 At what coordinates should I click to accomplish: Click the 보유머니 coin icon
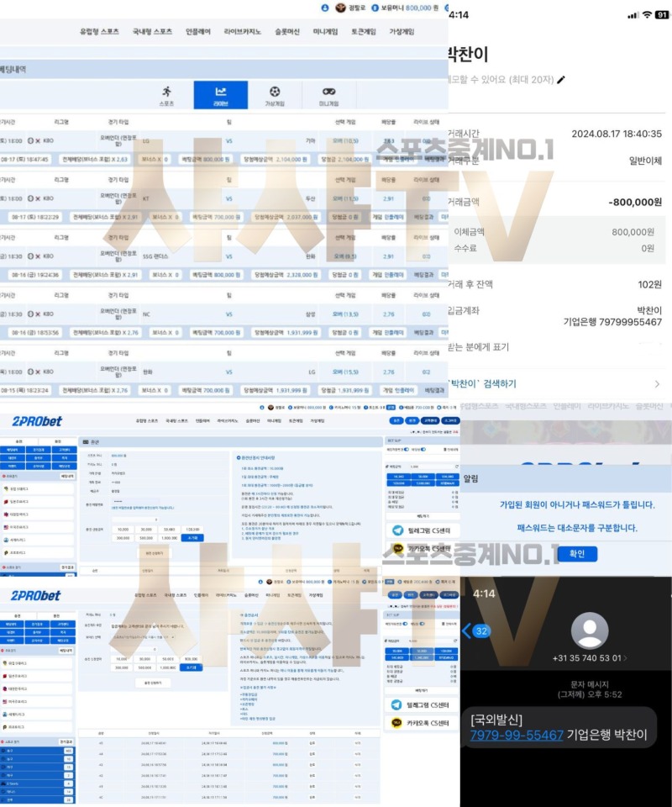coord(375,8)
